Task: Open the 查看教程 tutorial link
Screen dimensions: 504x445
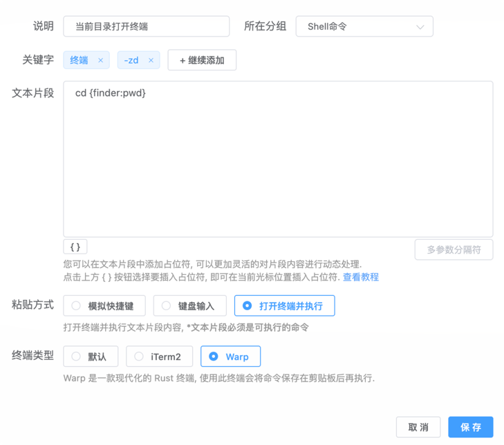Action: pos(360,277)
